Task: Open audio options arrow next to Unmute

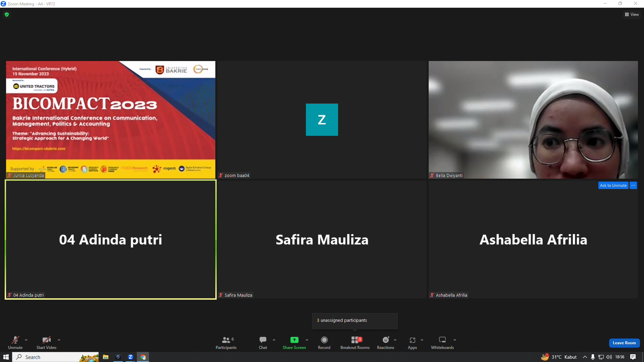Action: pos(26,340)
